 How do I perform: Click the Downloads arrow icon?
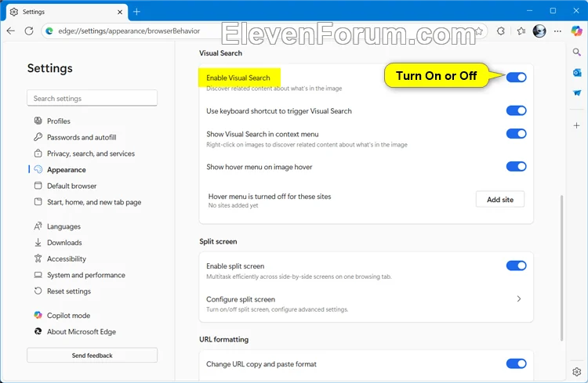coord(38,243)
